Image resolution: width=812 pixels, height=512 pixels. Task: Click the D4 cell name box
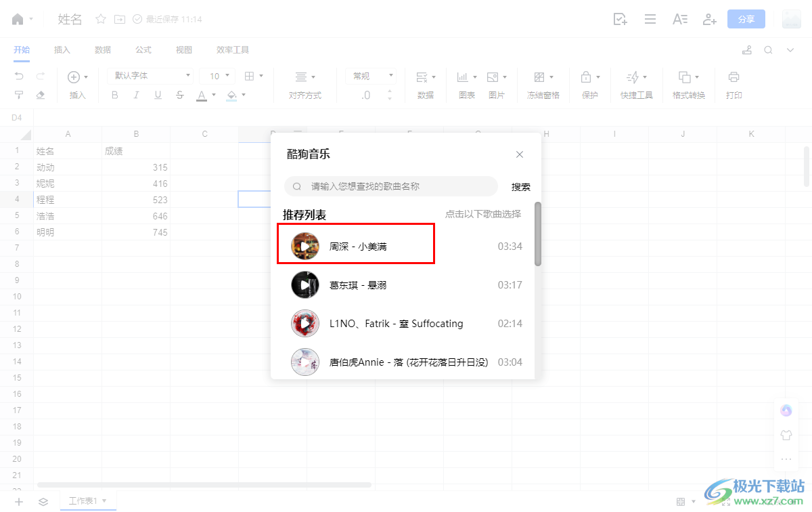click(17, 118)
